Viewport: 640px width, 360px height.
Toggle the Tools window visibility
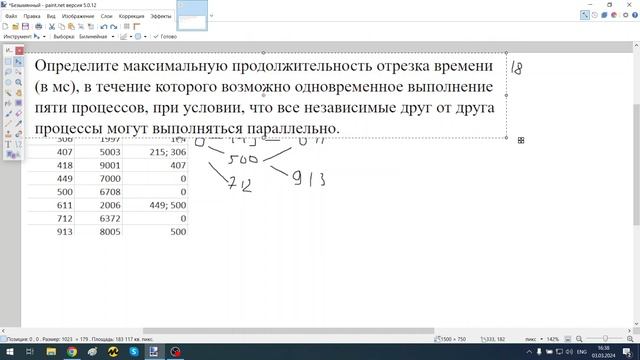point(585,15)
